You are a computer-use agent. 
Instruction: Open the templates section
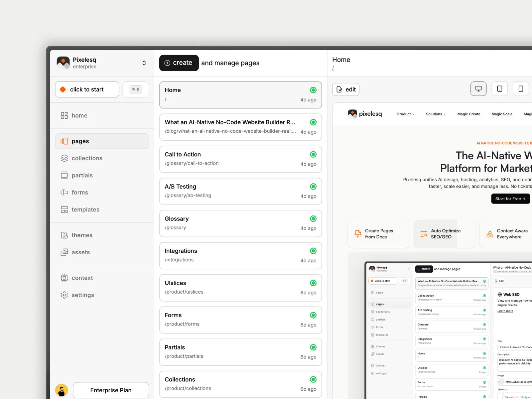85,209
